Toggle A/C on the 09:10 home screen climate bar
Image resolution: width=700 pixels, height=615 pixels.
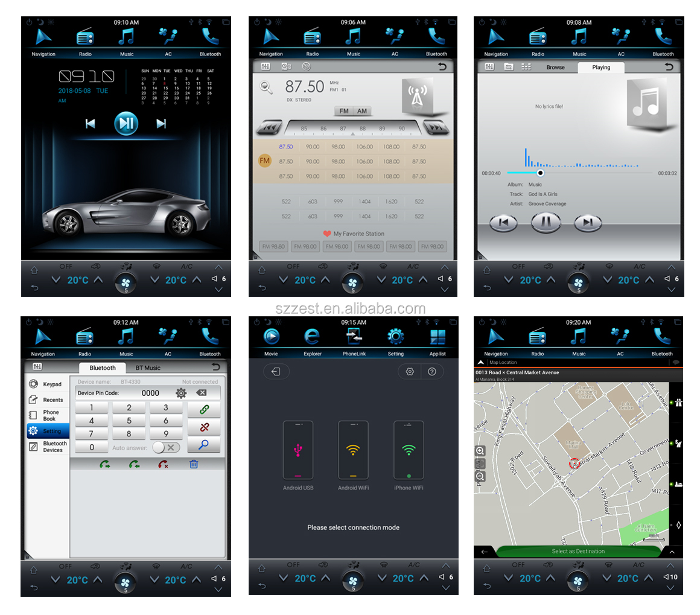pos(186,267)
